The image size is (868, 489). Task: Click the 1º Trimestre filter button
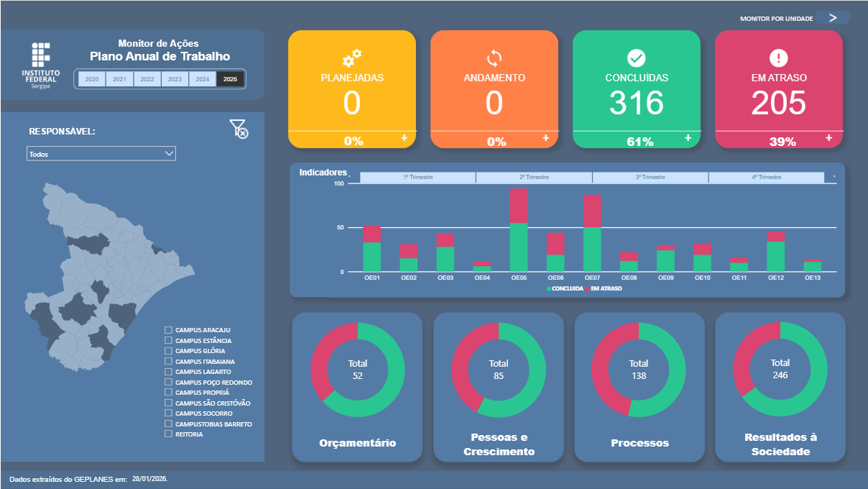tap(417, 178)
